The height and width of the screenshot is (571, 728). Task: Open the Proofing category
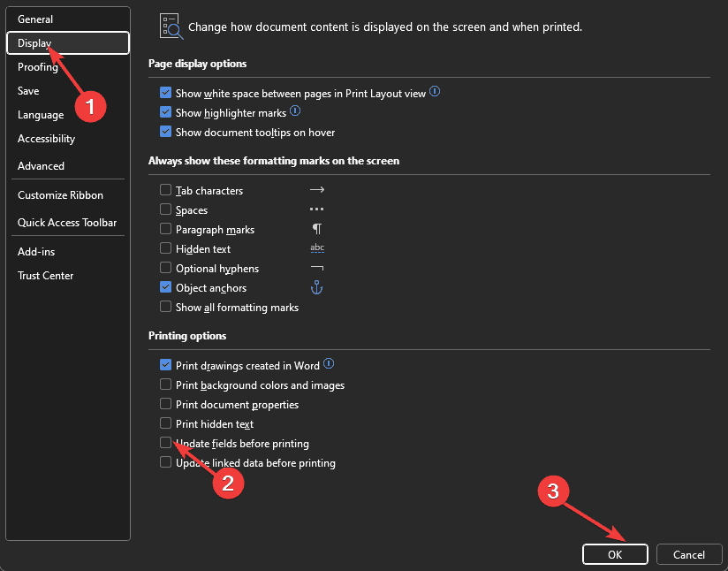(x=38, y=67)
